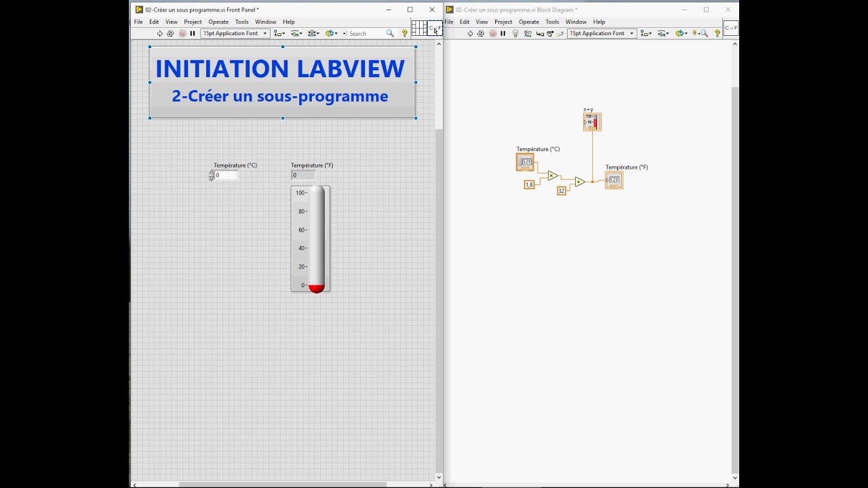Click the connector pane grid icon
The image size is (868, 488).
point(419,28)
